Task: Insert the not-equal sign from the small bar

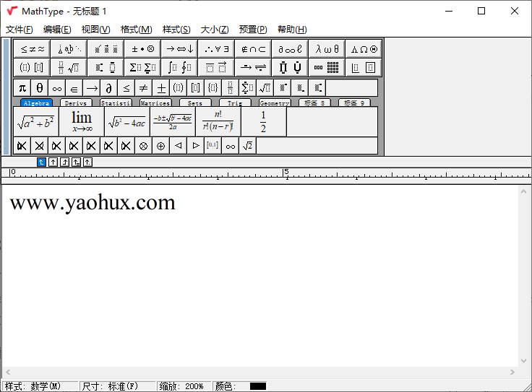Action: pyautogui.click(x=144, y=88)
